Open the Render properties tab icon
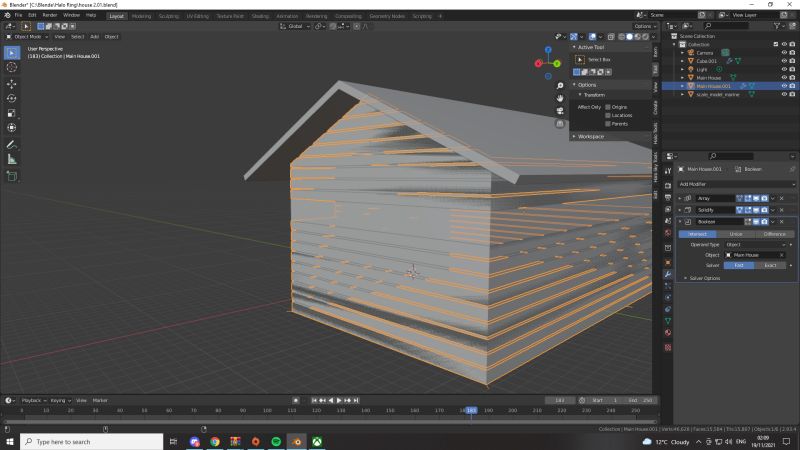Screen dimensions: 800x450 click(x=668, y=186)
